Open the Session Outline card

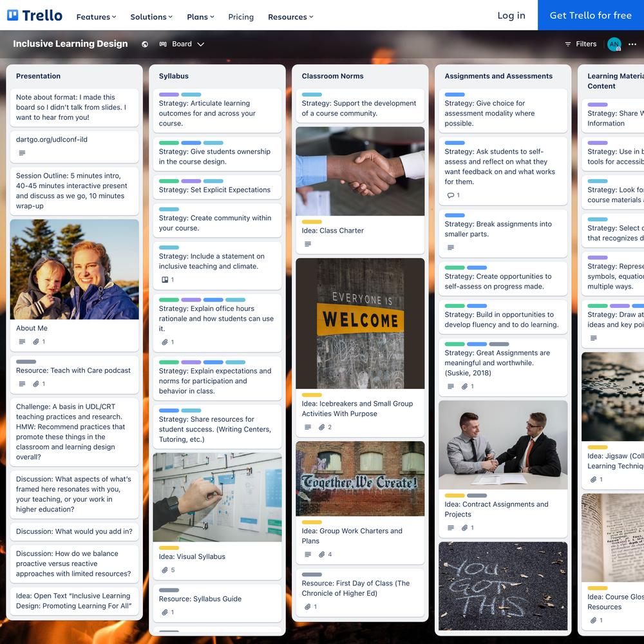coord(74,191)
